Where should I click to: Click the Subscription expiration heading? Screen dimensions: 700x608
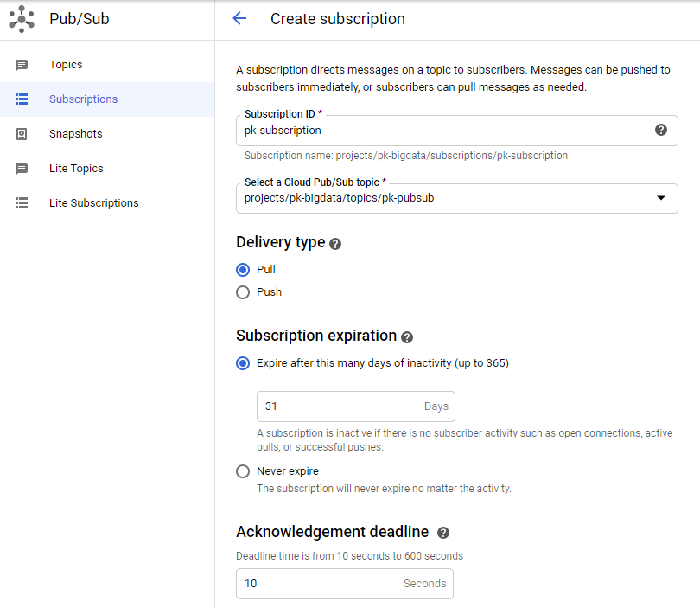316,336
